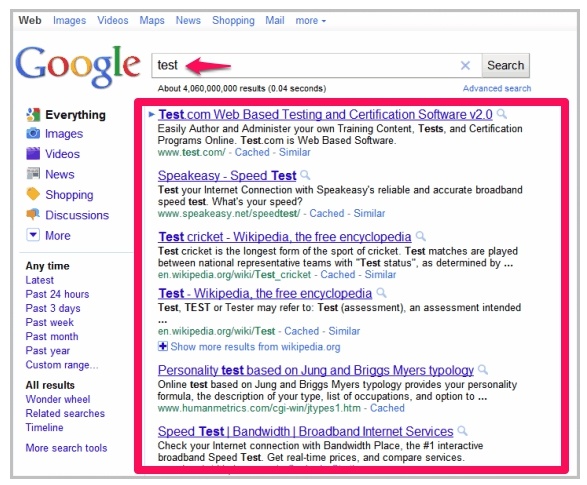Switch to Videos in top navigation bar
Screen dimensions: 587x485
[x=113, y=20]
